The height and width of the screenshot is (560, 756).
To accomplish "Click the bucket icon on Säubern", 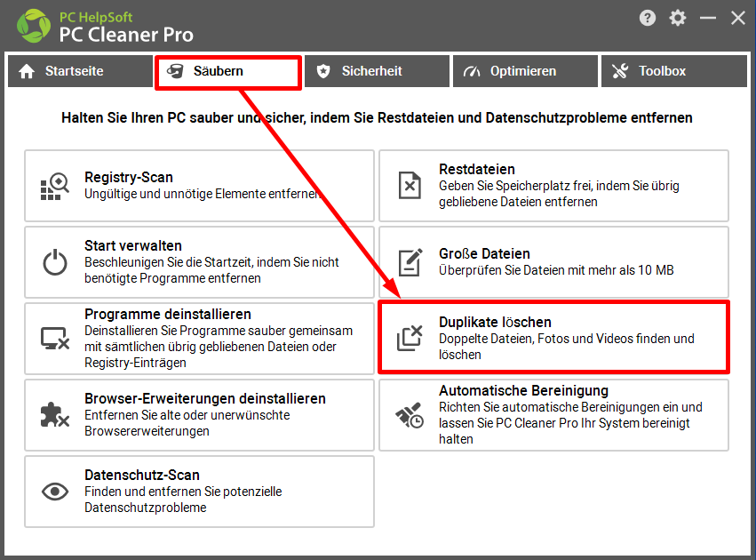I will 175,71.
